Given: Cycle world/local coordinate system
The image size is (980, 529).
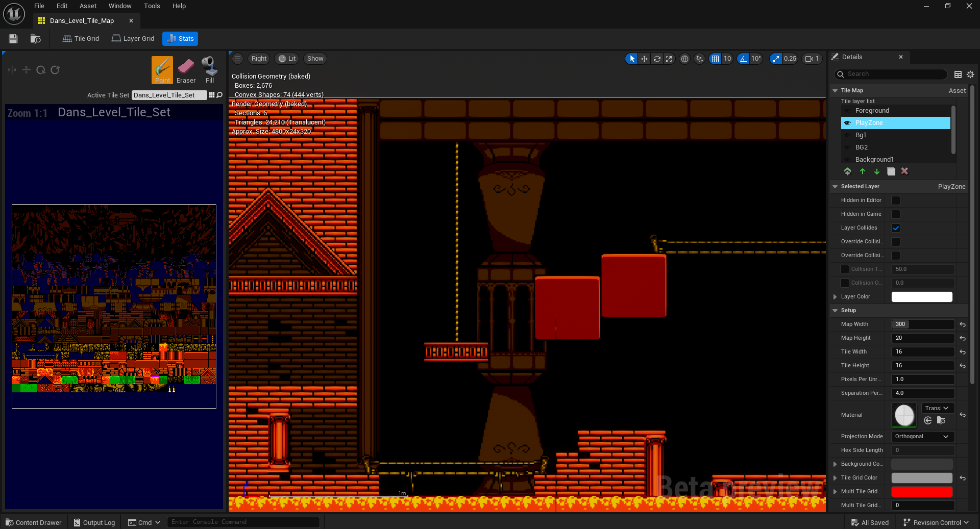Looking at the screenshot, I should (x=684, y=59).
